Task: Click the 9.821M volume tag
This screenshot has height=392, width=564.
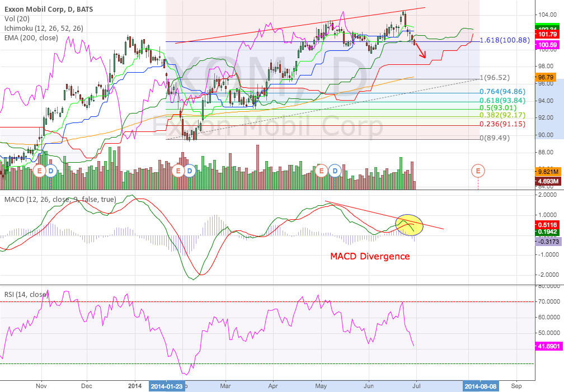Action: [x=548, y=172]
